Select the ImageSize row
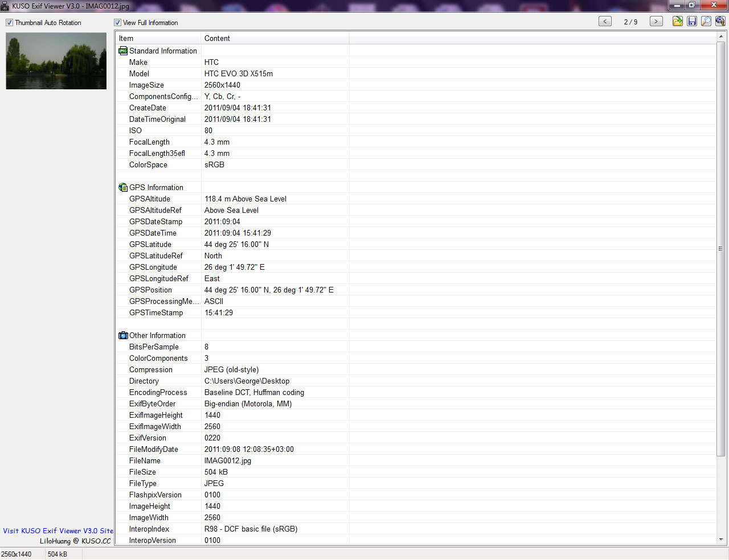This screenshot has height=560, width=729. pyautogui.click(x=416, y=85)
